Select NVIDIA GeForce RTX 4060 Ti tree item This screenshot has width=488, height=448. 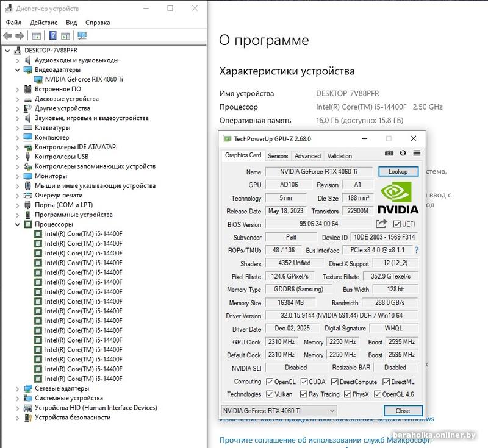click(84, 79)
